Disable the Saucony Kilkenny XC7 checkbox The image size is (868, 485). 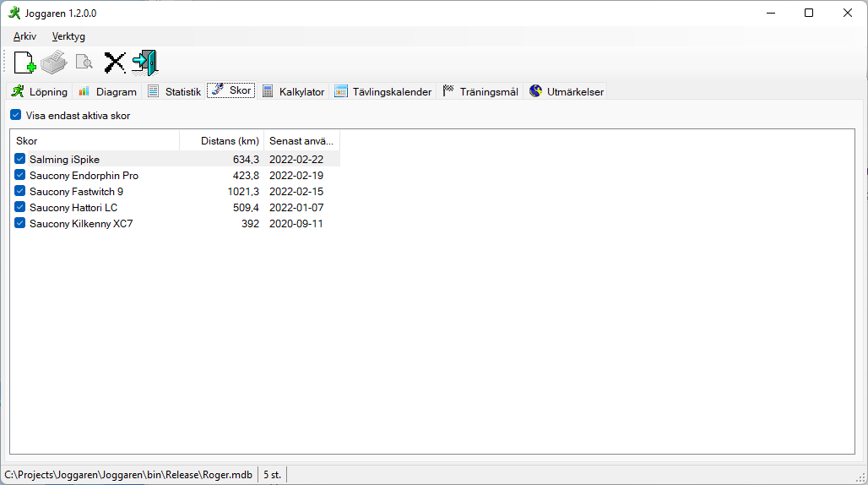pyautogui.click(x=20, y=223)
